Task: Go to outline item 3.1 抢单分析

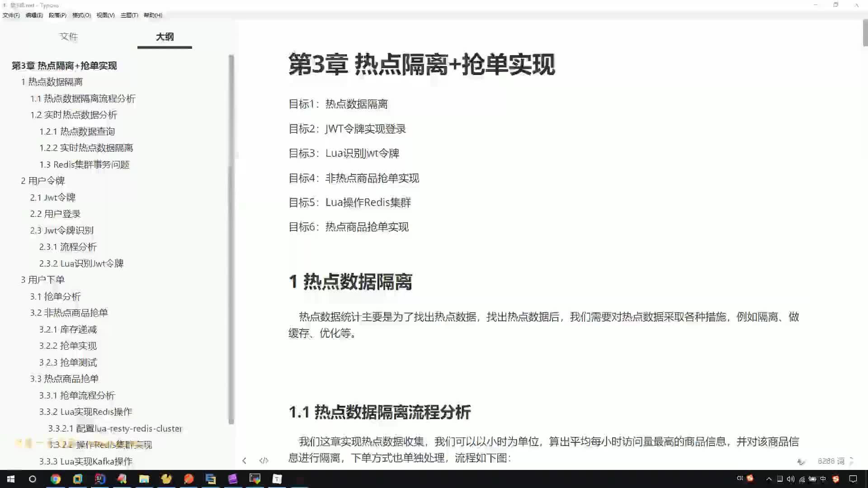Action: 55,296
